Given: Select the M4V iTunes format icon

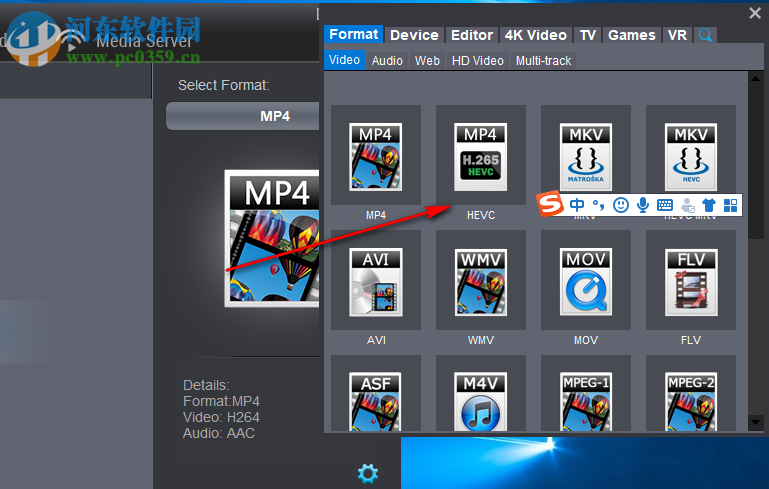Looking at the screenshot, I should (x=481, y=402).
